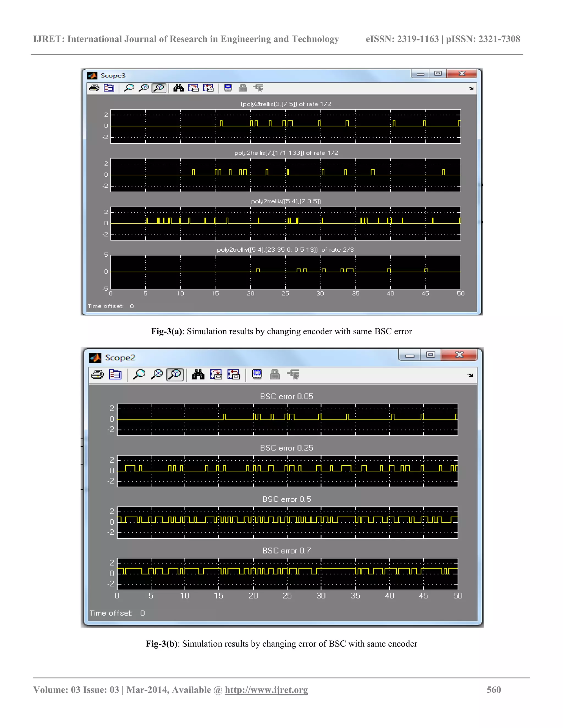
Task: Click the Print icon in Scope3 toolbar
Action: coord(94,88)
